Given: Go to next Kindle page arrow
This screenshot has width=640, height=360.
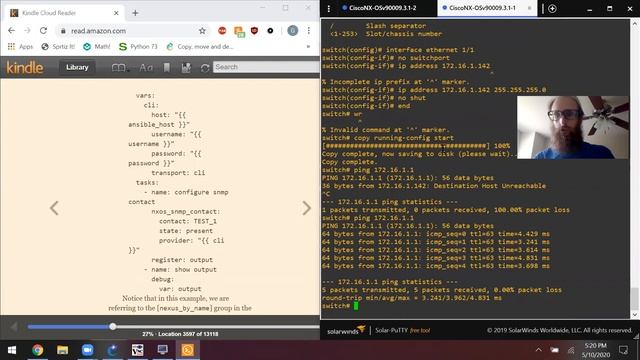Looking at the screenshot, I should (307, 208).
